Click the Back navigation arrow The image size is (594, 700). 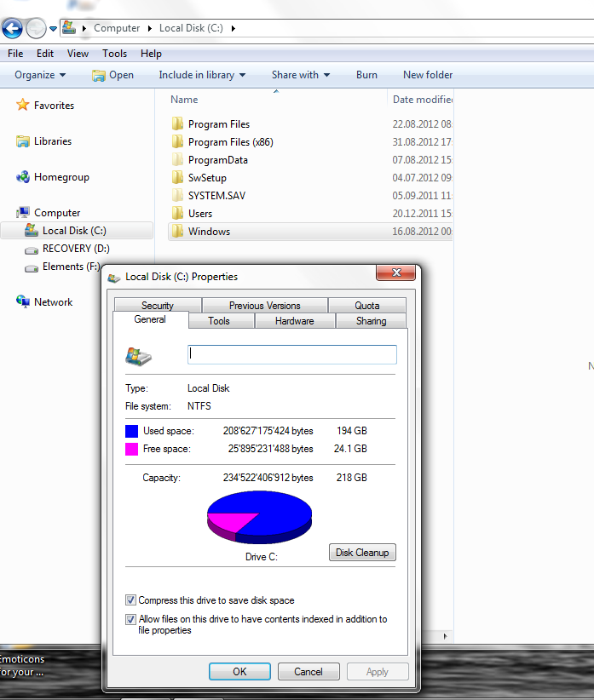(x=13, y=29)
